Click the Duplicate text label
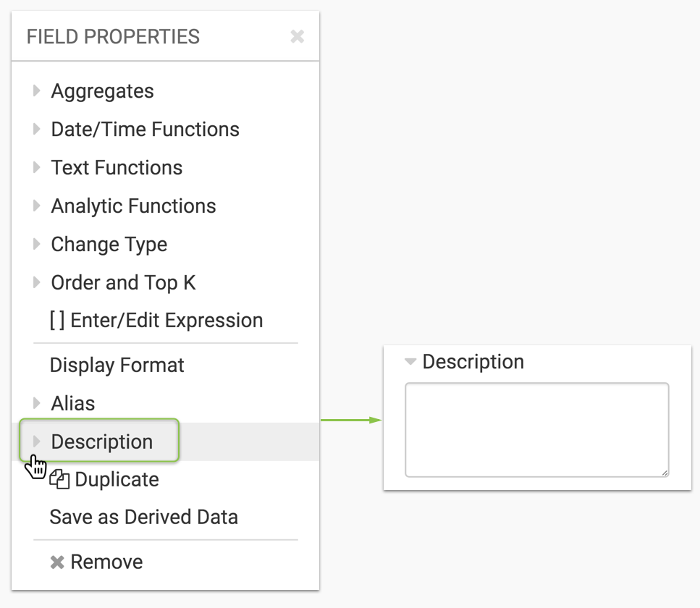Viewport: 700px width, 608px height. click(117, 480)
